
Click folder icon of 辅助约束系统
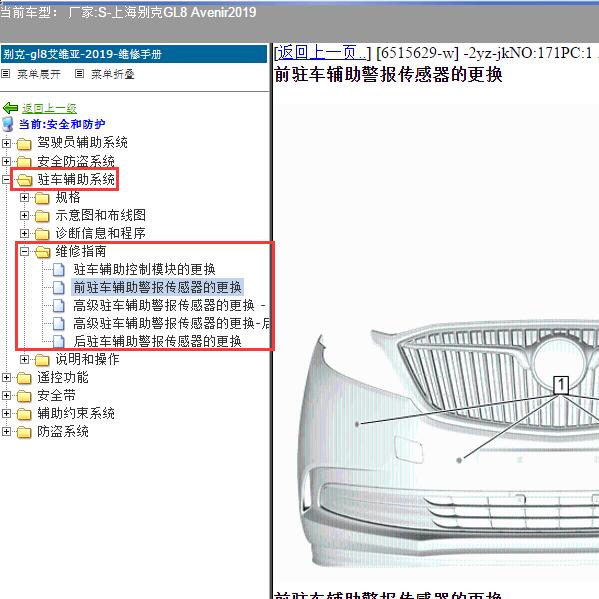[24, 414]
